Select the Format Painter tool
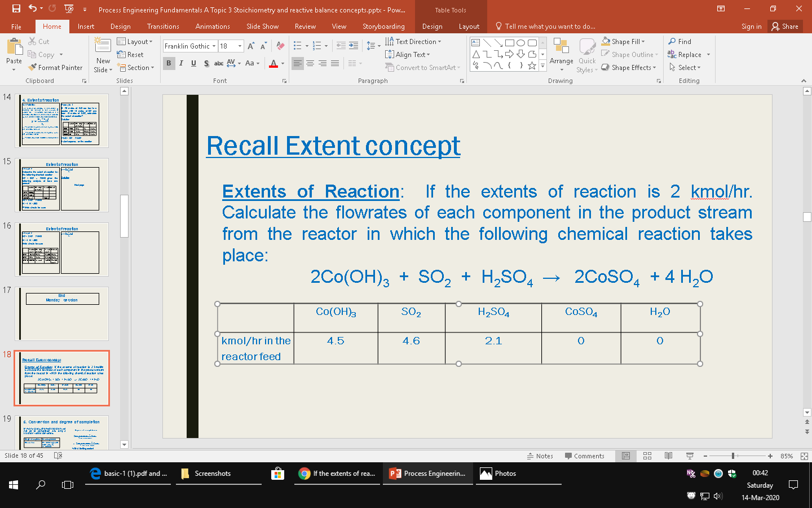This screenshot has height=508, width=812. tap(55, 67)
